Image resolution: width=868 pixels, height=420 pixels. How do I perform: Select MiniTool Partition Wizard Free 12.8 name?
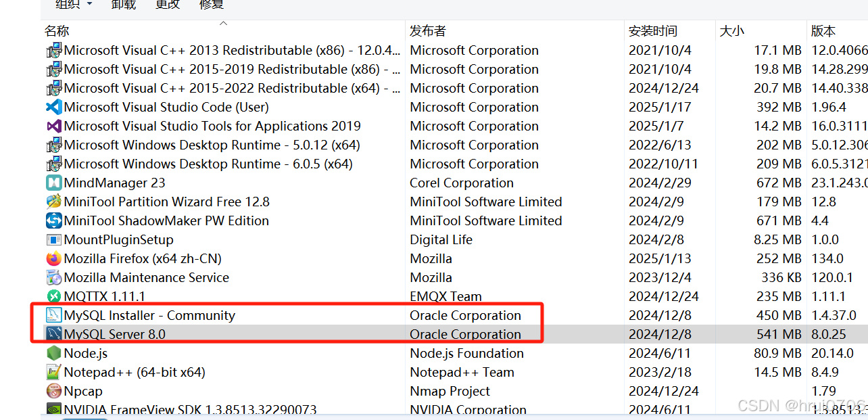click(167, 202)
